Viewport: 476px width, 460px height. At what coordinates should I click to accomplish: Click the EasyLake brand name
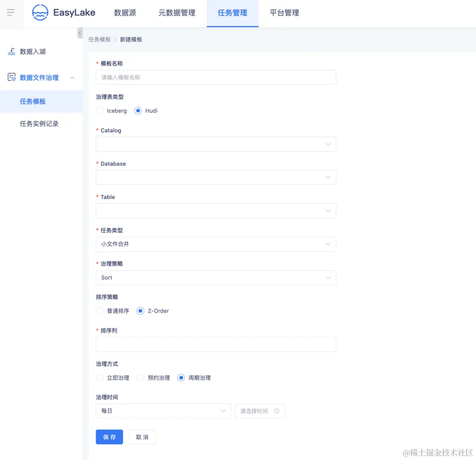tap(74, 12)
